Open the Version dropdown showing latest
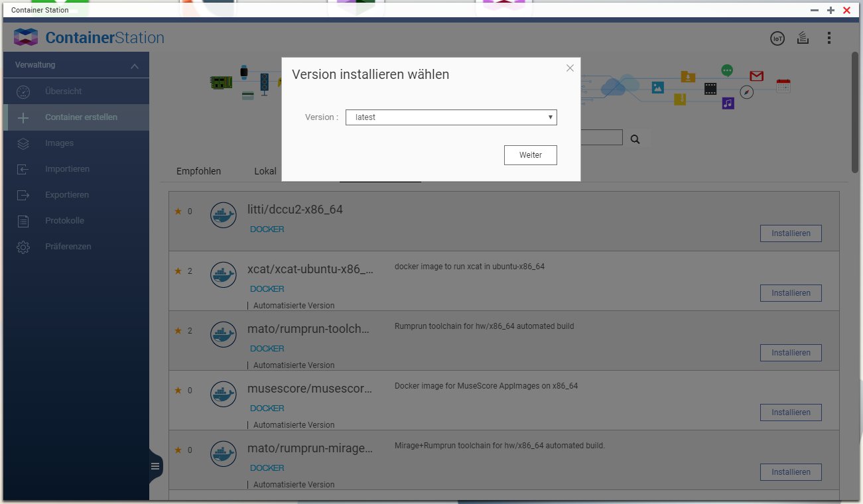Screen dimensions: 863x504 point(451,117)
